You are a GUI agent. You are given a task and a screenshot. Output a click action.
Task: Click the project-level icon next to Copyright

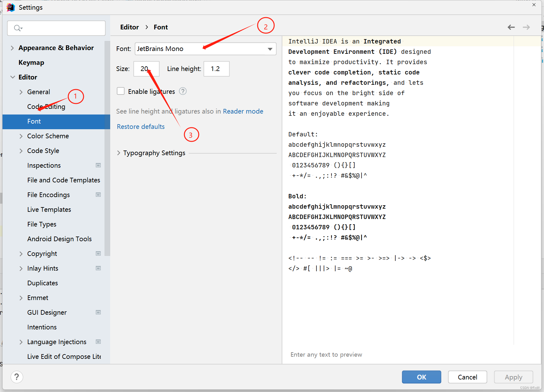98,253
